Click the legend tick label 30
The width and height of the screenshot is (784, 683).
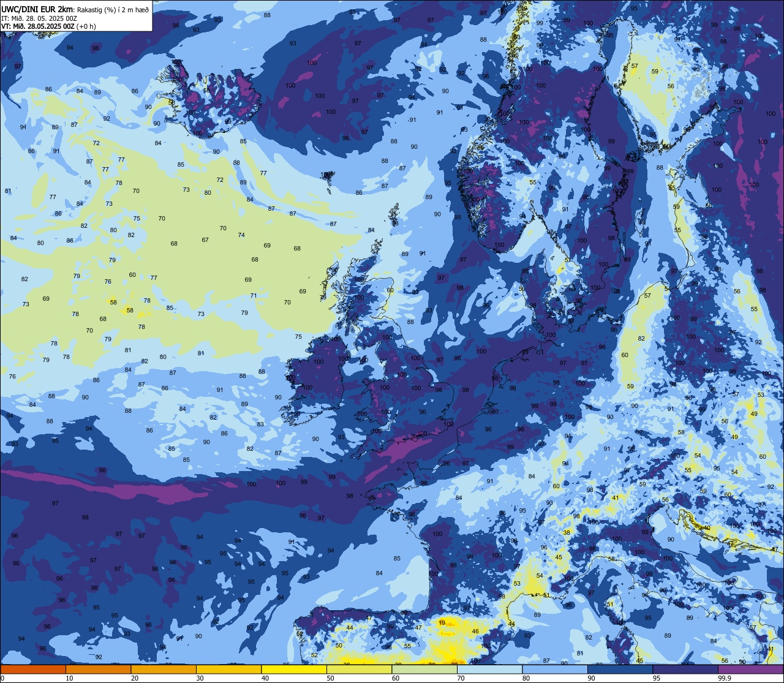tap(200, 678)
